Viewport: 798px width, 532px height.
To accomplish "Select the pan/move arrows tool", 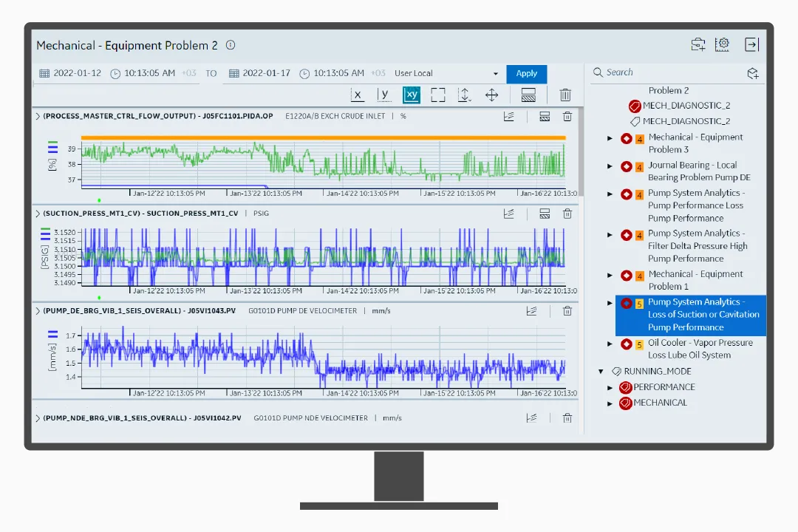I will 491,95.
